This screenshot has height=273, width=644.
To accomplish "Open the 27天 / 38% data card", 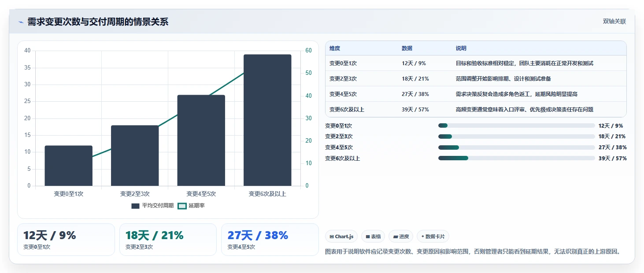I will click(270, 240).
